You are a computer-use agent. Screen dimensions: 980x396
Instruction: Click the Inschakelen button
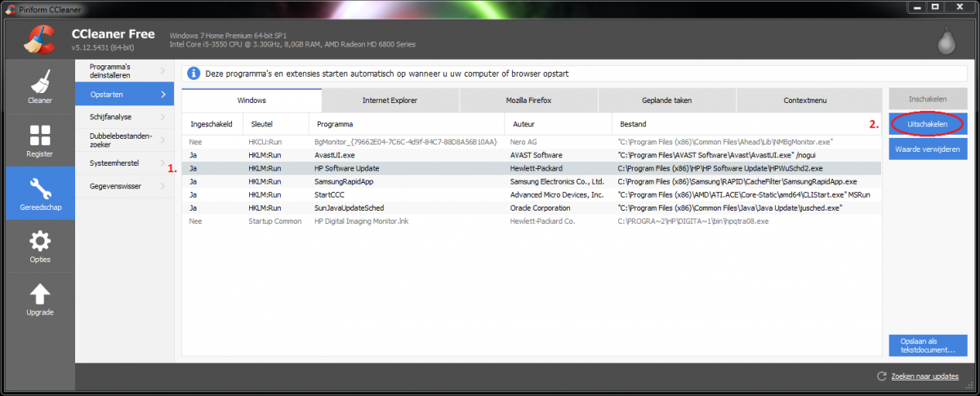[928, 99]
